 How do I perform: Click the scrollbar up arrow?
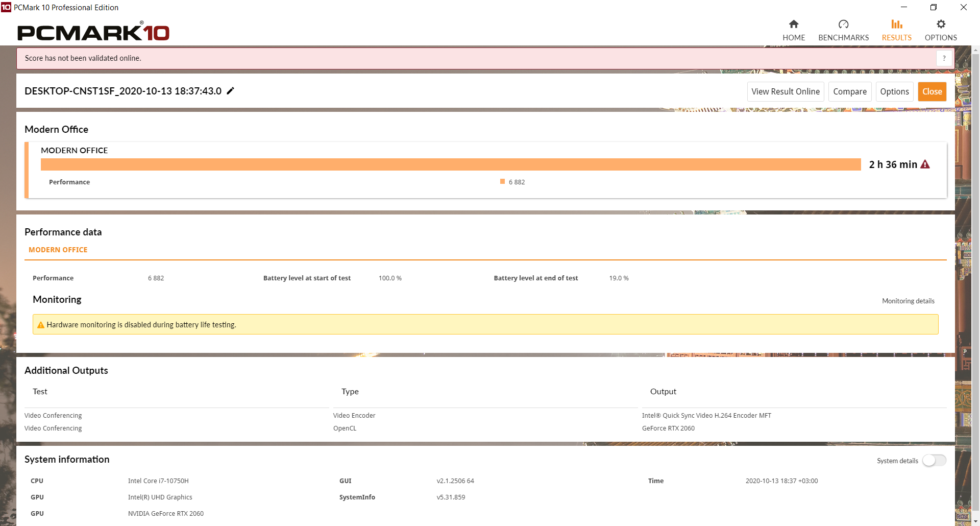pyautogui.click(x=975, y=50)
